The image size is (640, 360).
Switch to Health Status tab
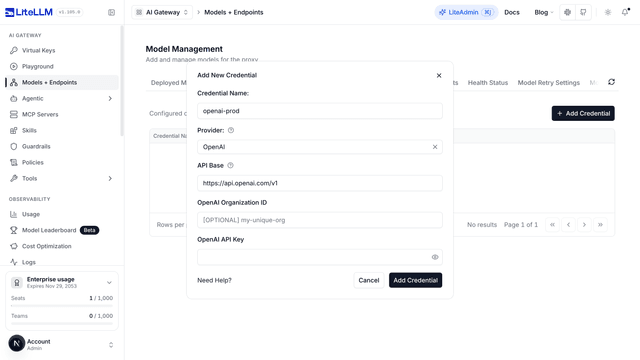click(x=488, y=82)
